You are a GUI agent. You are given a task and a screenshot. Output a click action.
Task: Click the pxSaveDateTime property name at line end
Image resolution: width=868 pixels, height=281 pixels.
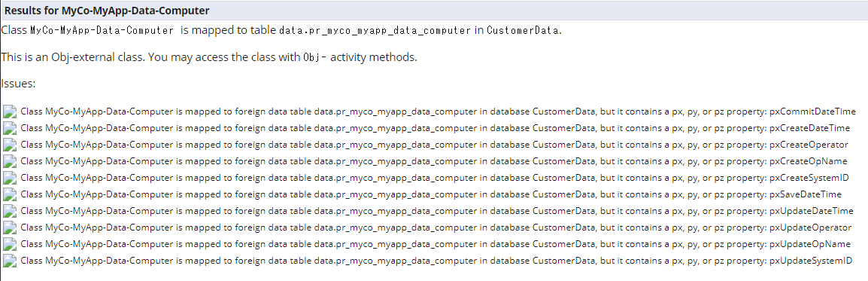[x=806, y=194]
